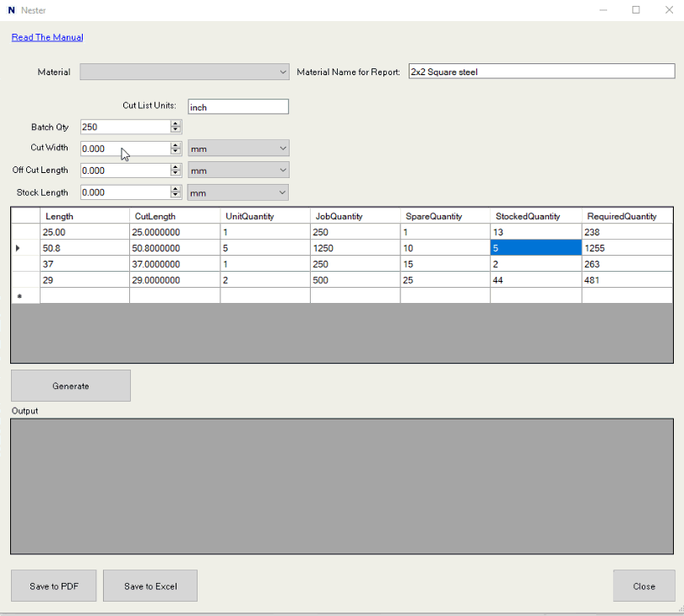Increase Stock Length with up arrow
The image size is (684, 616).
[176, 189]
